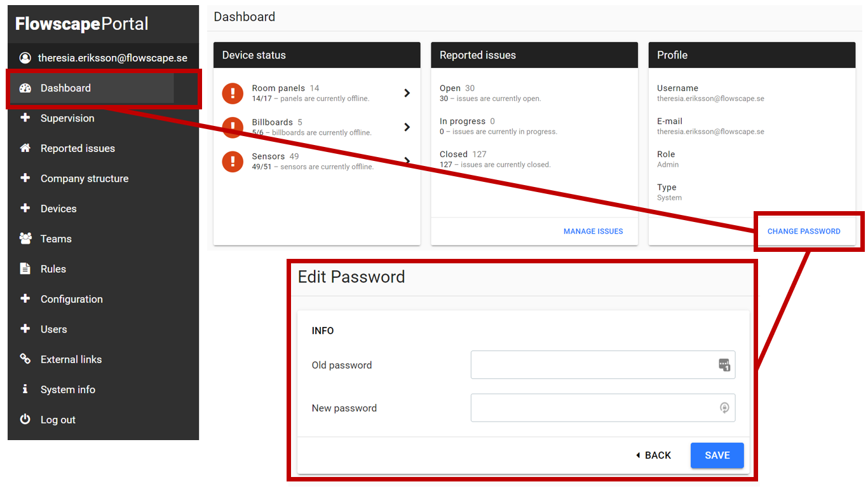Click the plus icon beside Devices
Viewport: 868px width, 491px height.
pos(25,208)
